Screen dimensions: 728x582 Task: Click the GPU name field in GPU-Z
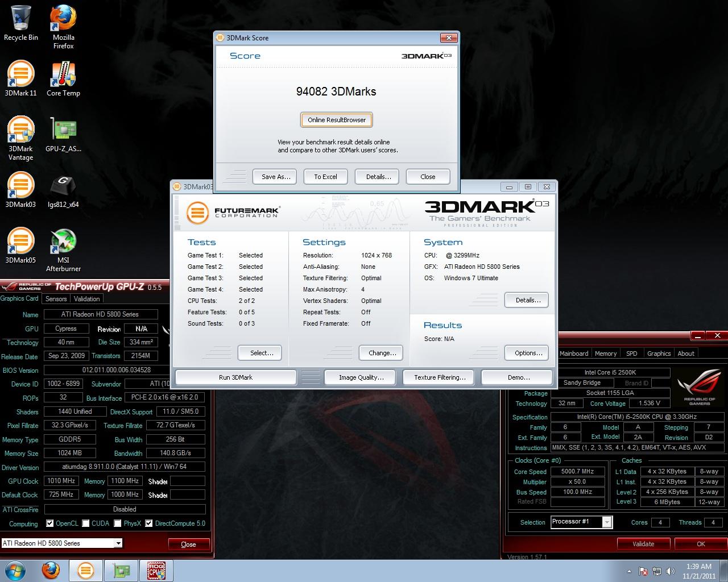(100, 314)
